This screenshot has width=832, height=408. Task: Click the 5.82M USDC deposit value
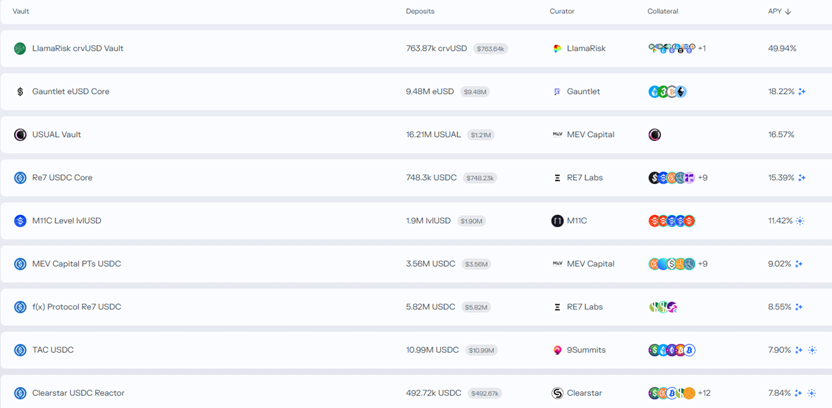tap(430, 307)
